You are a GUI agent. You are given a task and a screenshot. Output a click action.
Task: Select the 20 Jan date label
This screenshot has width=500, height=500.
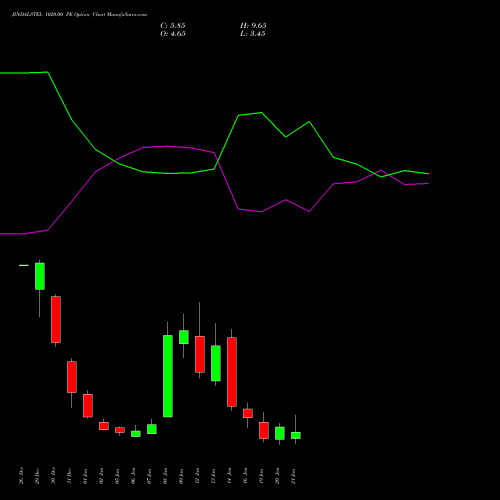point(278,476)
